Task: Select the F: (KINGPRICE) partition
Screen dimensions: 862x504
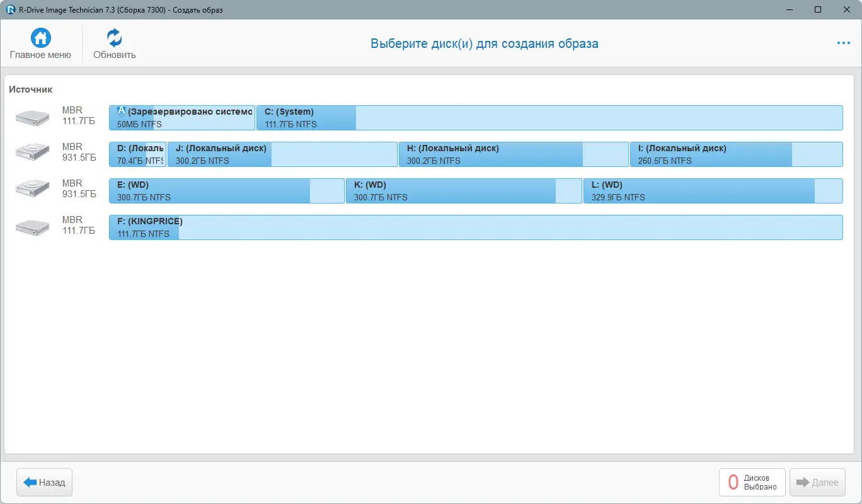Action: [x=476, y=227]
